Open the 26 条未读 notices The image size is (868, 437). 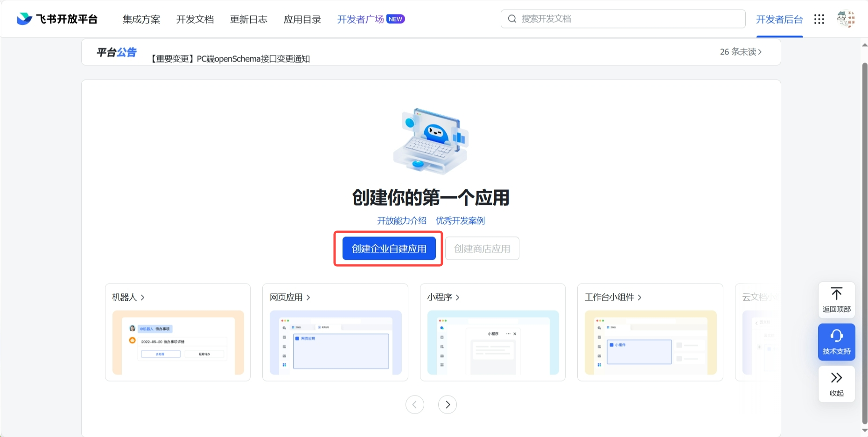(741, 52)
